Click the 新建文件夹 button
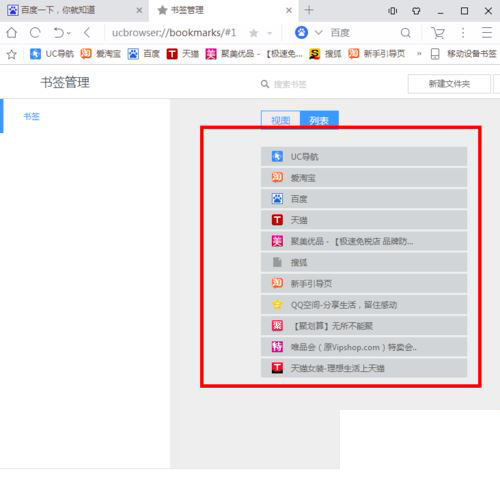This screenshot has width=500, height=484. [x=449, y=84]
